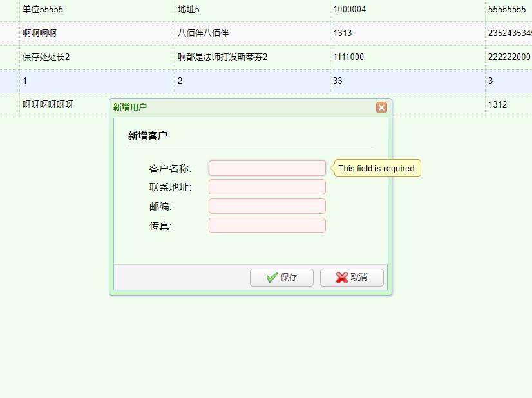
Task: Click the green checkmark icon on 保存 button
Action: (271, 277)
